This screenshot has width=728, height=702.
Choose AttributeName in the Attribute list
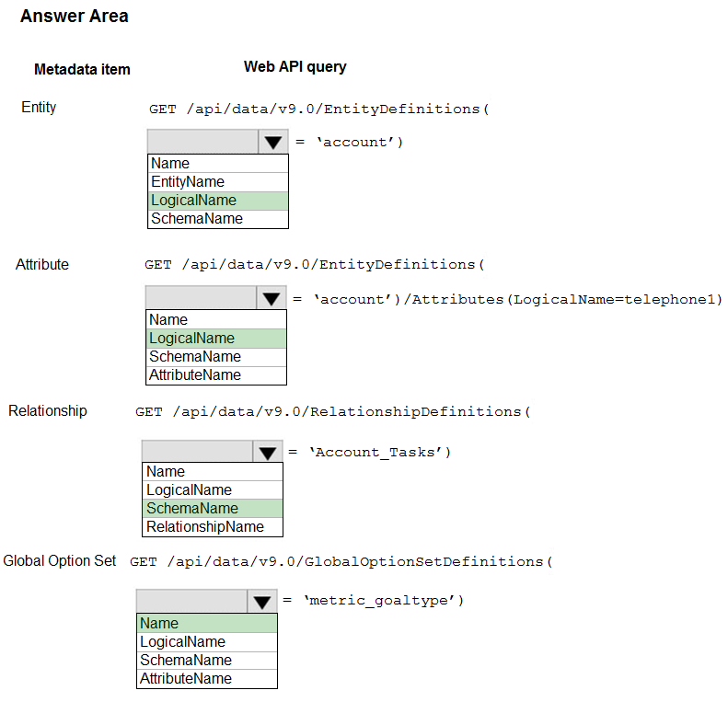click(216, 375)
